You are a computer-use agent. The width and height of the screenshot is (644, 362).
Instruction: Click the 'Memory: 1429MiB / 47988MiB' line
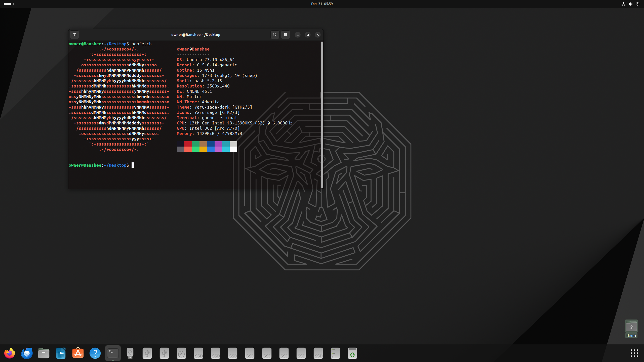click(209, 133)
